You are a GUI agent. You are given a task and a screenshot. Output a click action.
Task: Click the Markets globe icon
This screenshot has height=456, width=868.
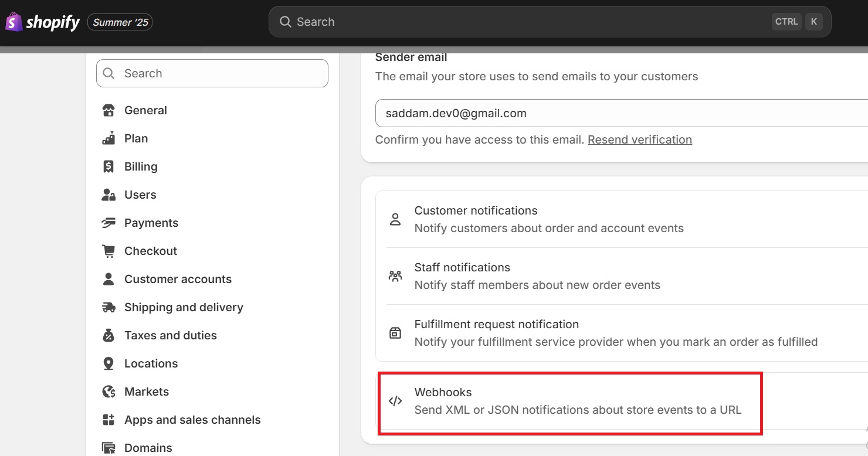pyautogui.click(x=108, y=392)
